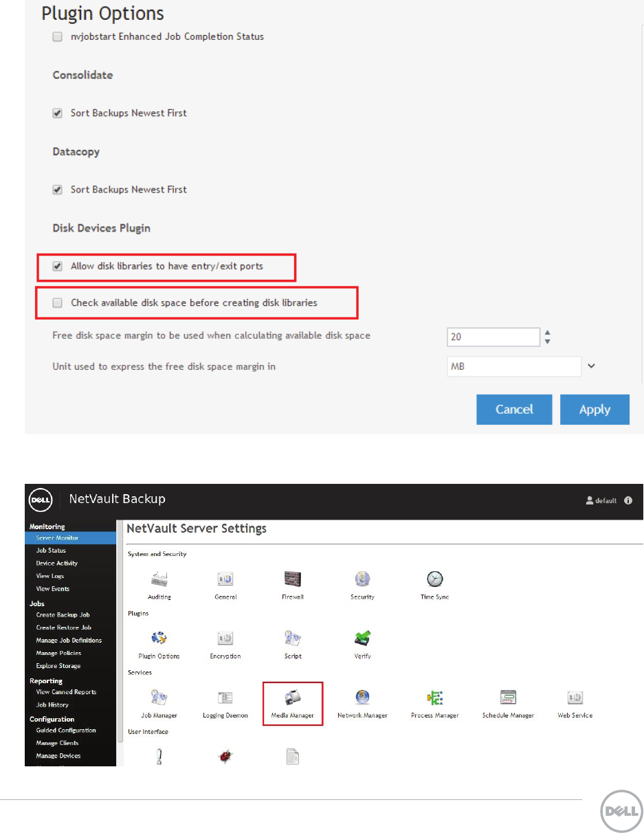
Task: Click the info icon in header
Action: 628,501
